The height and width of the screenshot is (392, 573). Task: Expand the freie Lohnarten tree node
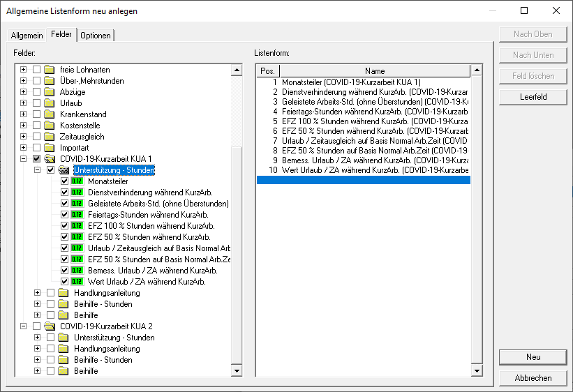tap(24, 70)
